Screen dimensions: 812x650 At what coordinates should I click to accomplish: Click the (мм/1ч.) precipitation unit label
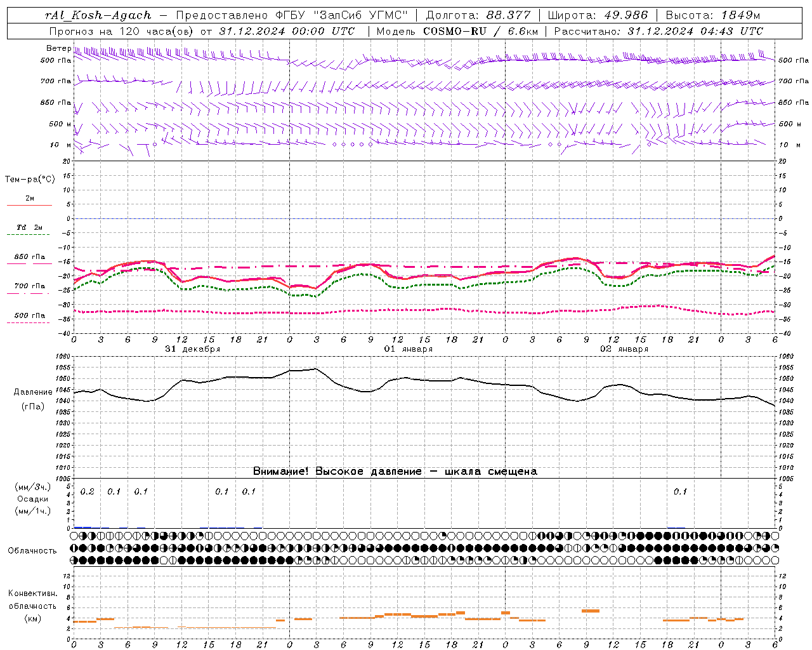click(33, 511)
